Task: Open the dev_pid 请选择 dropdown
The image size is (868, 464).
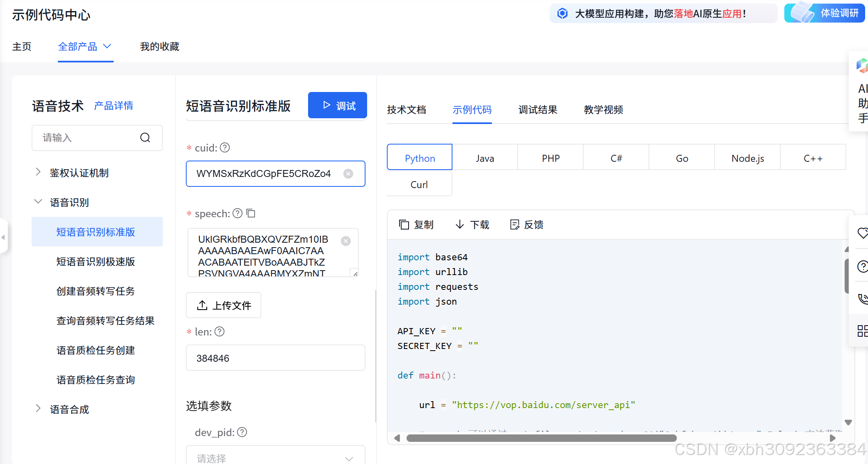Action: (x=275, y=457)
